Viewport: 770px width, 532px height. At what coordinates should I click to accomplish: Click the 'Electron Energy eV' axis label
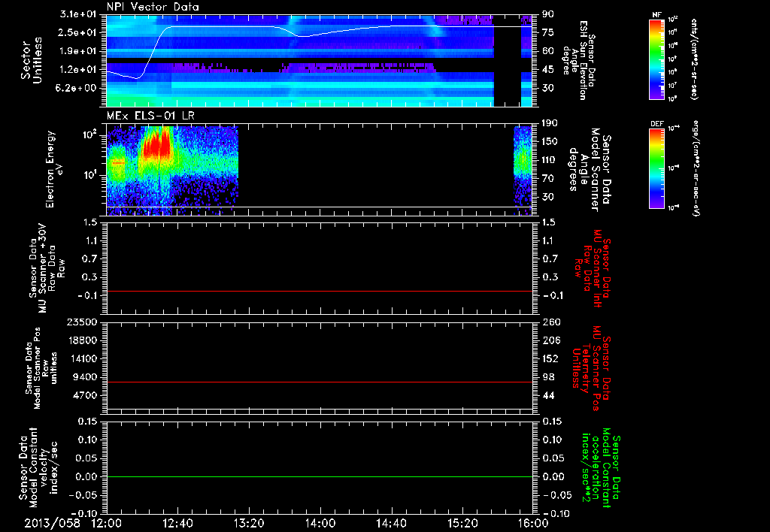54,169
